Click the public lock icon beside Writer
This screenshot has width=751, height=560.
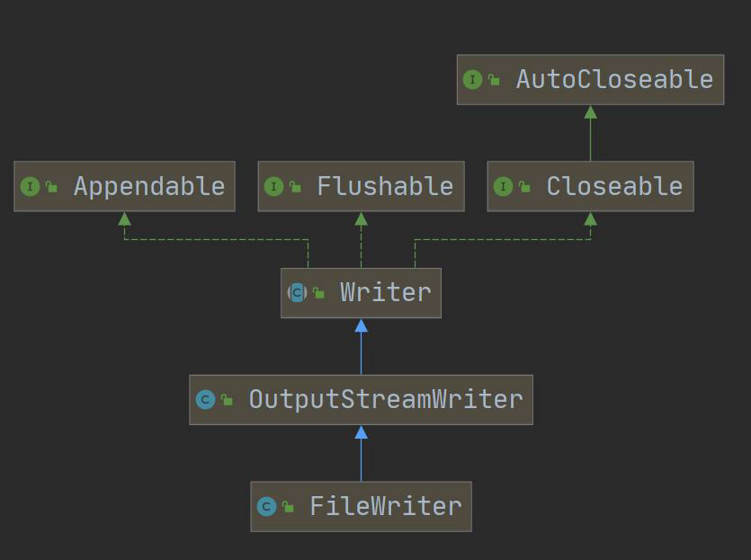(x=318, y=292)
